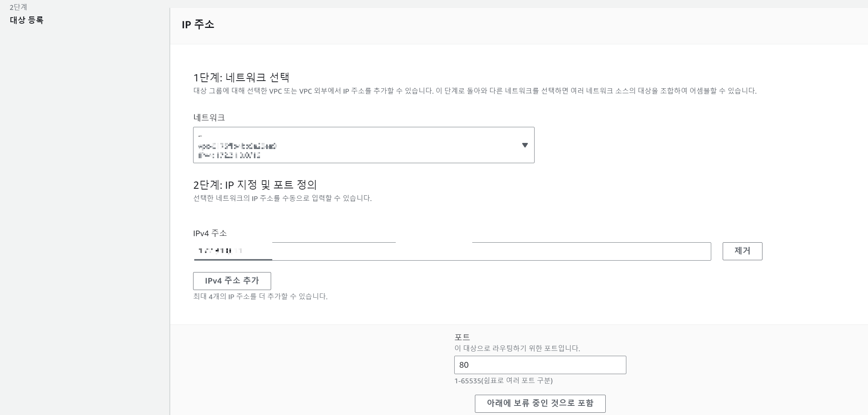Click the 네트워크 field label

209,118
